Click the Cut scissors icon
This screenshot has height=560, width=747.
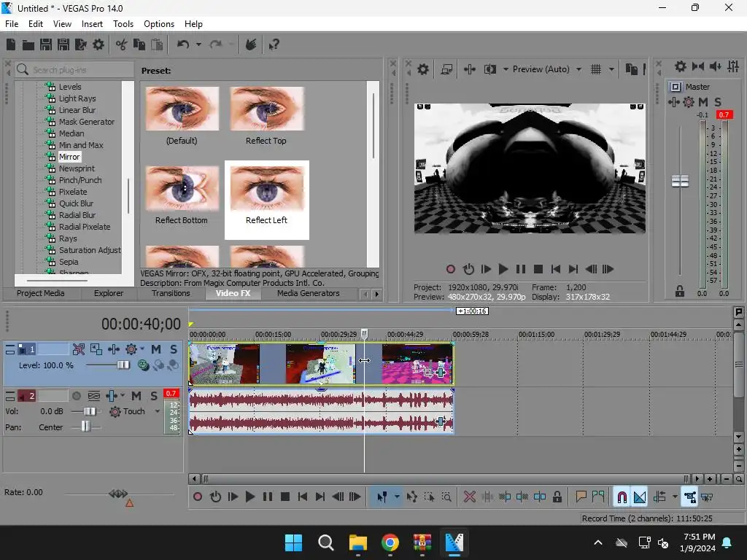pos(122,44)
